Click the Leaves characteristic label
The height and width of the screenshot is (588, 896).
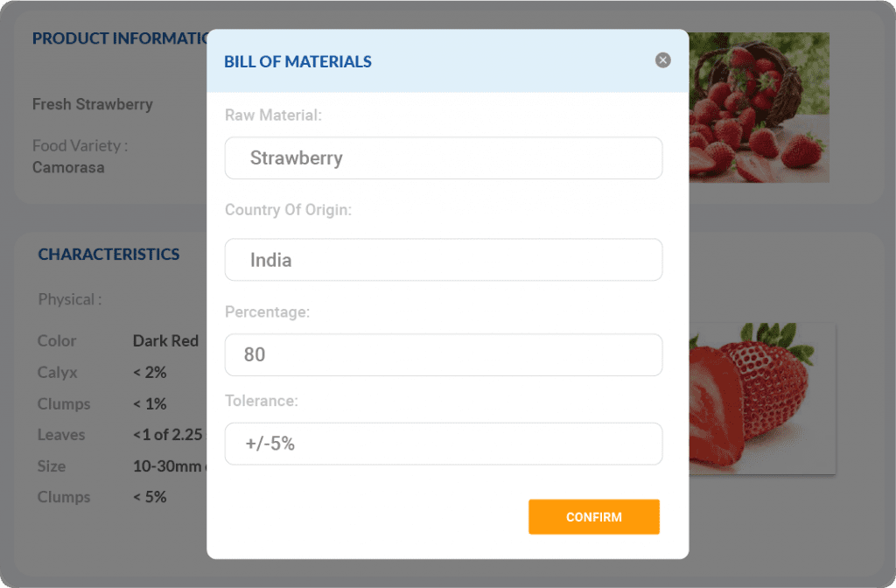pyautogui.click(x=60, y=435)
